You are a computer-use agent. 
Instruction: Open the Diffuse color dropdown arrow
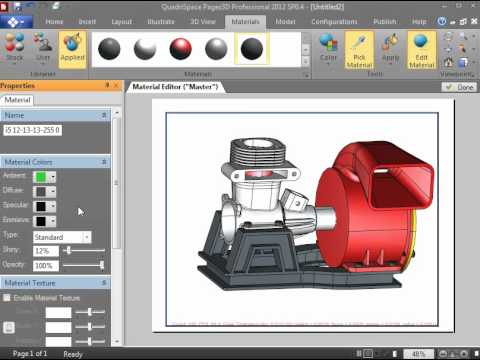click(x=53, y=192)
